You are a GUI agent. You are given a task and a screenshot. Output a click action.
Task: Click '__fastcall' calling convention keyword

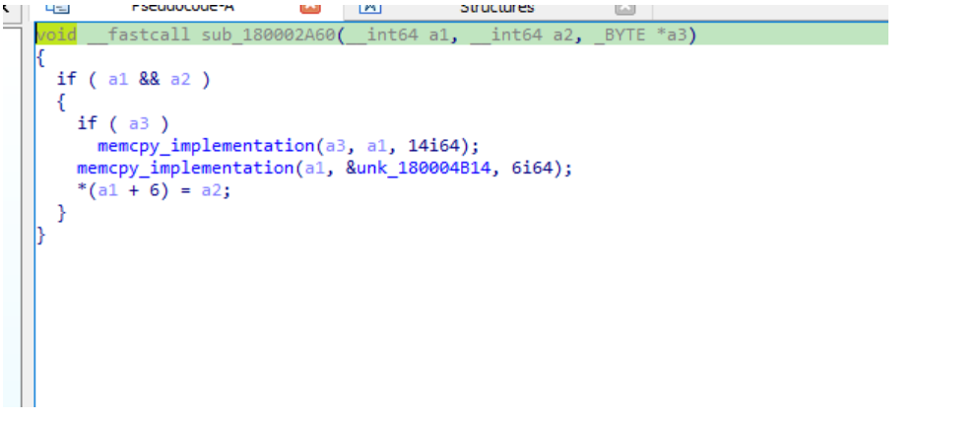139,35
